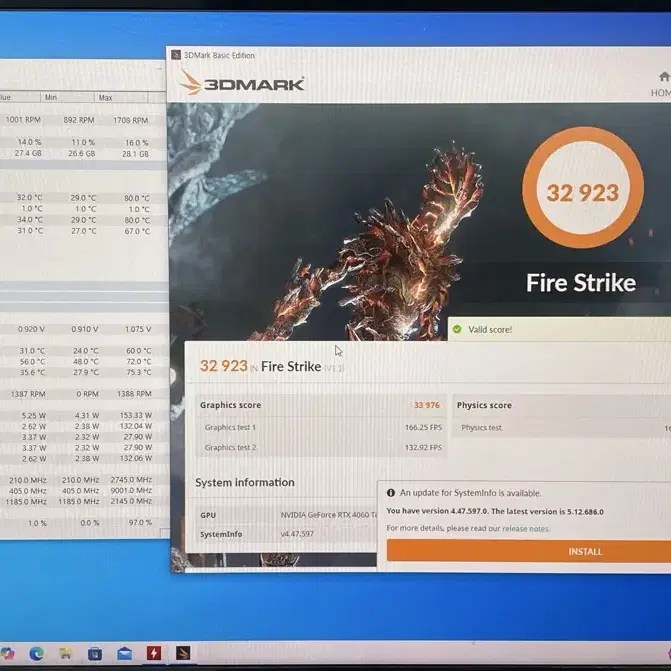The width and height of the screenshot is (671, 671).
Task: Click the 56.0 °C sensor value
Action: [33, 362]
